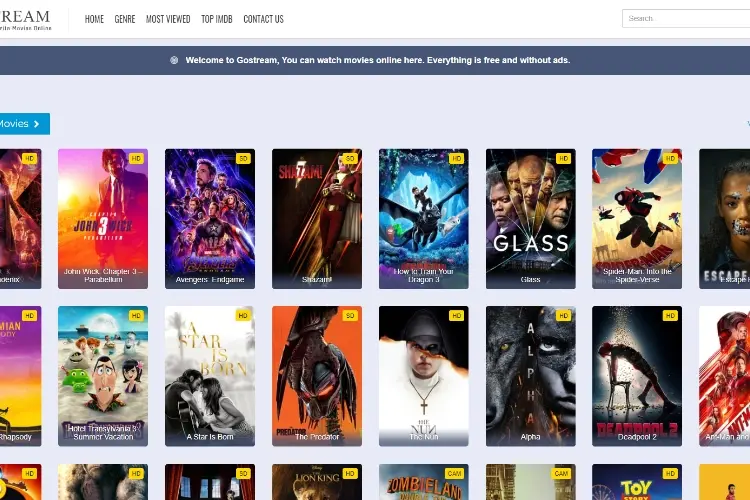750x500 pixels.
Task: Click HD badge on Lion King poster
Action: pyautogui.click(x=350, y=474)
